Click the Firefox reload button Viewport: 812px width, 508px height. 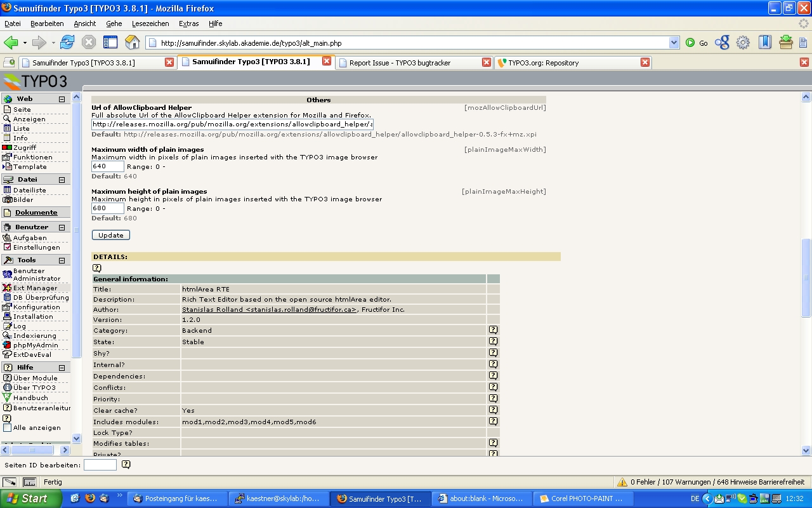tap(67, 43)
